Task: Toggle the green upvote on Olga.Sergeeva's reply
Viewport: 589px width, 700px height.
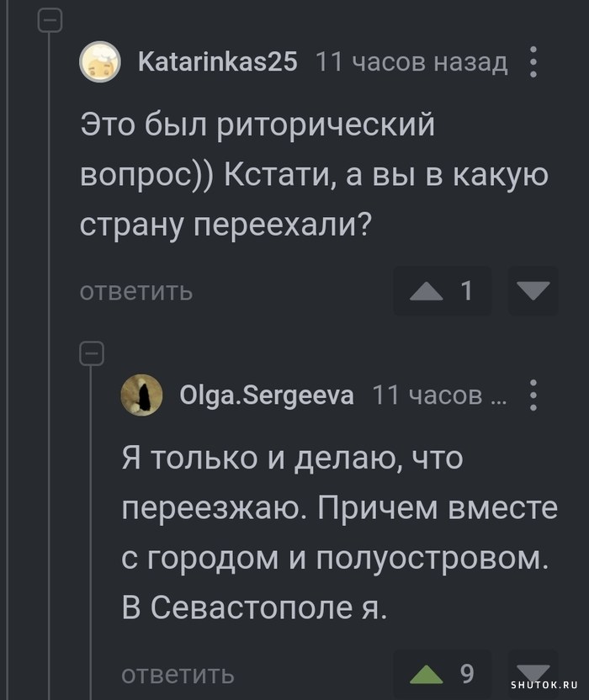Action: [427, 674]
